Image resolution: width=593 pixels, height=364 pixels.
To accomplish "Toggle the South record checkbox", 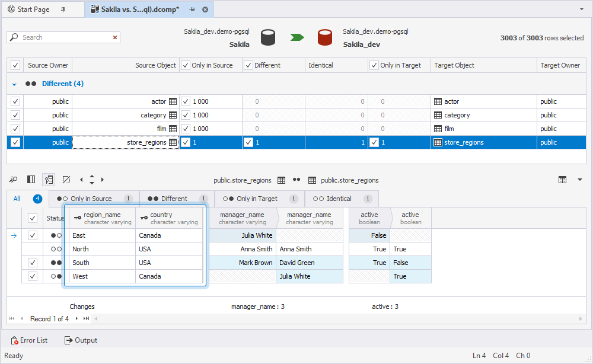I will (33, 263).
